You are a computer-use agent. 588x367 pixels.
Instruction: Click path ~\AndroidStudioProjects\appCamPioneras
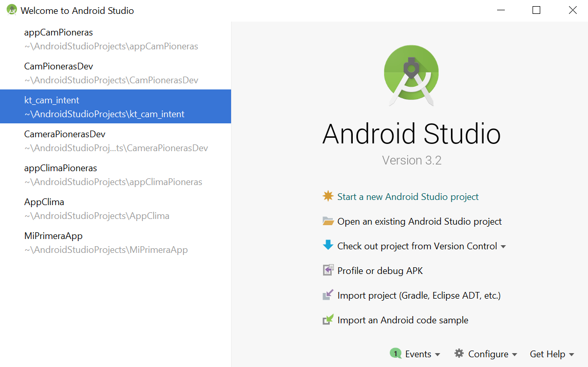111,46
